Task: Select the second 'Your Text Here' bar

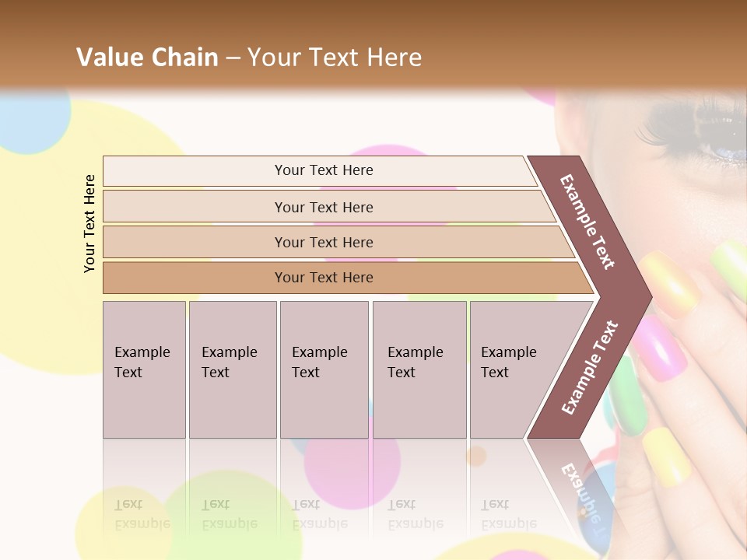Action: pyautogui.click(x=324, y=207)
